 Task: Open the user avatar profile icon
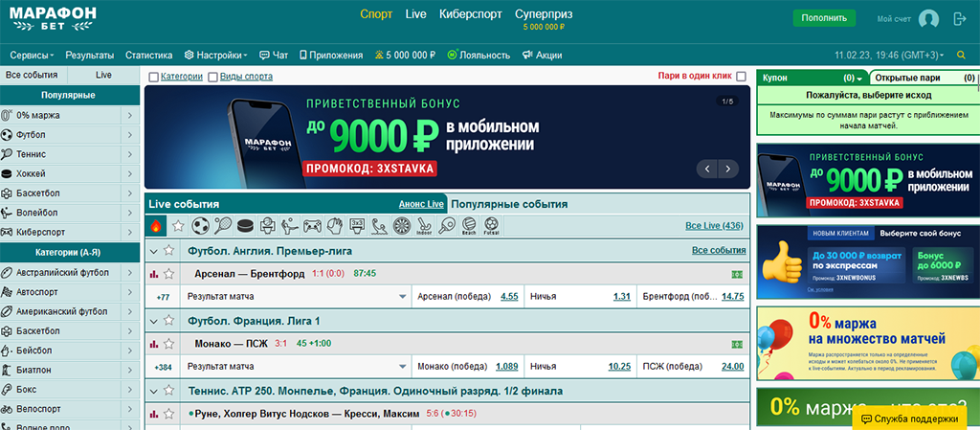click(x=928, y=19)
